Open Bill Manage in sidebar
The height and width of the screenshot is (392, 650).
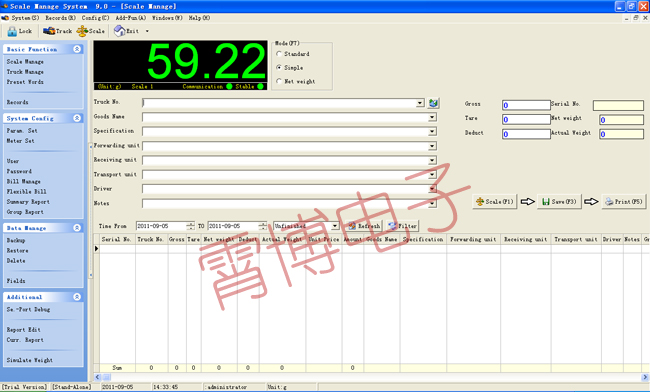click(x=24, y=181)
